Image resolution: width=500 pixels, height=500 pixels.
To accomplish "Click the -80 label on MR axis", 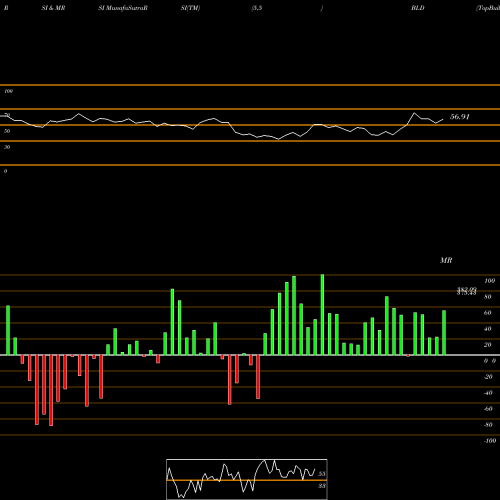I will (488, 425).
